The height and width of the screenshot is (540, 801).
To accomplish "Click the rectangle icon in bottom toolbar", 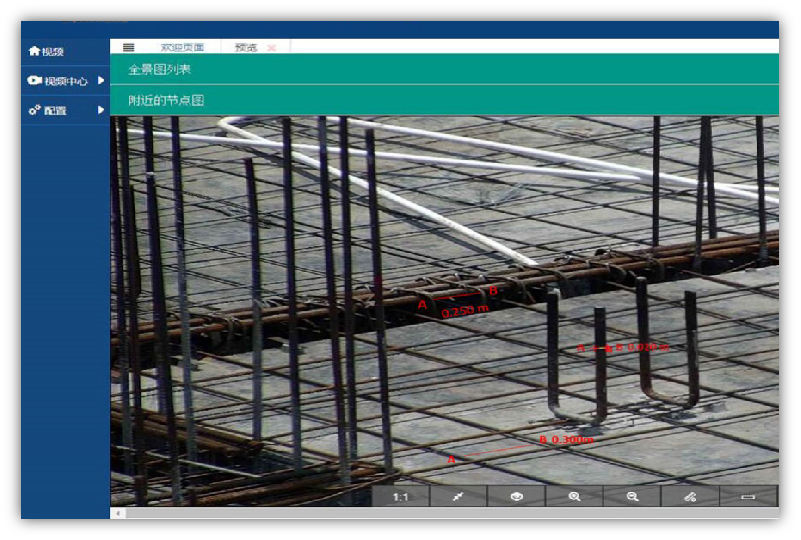I will [x=748, y=496].
